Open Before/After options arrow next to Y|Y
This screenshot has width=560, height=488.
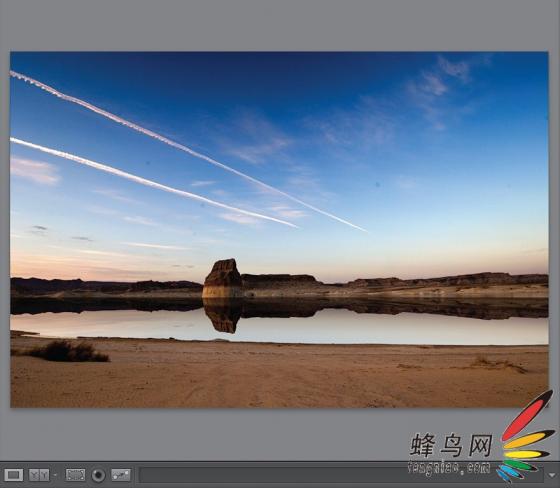[55, 475]
